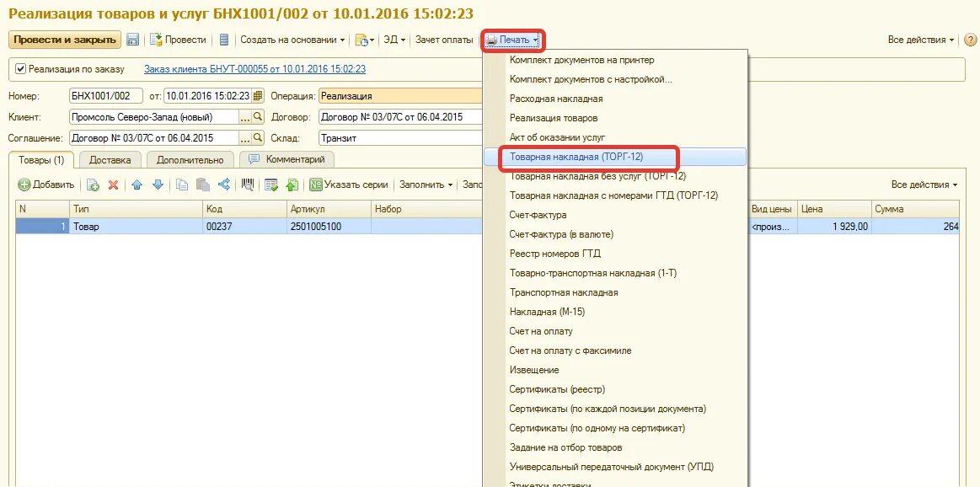The image size is (980, 487).
Task: Click the item selection list icon
Action: point(270,185)
